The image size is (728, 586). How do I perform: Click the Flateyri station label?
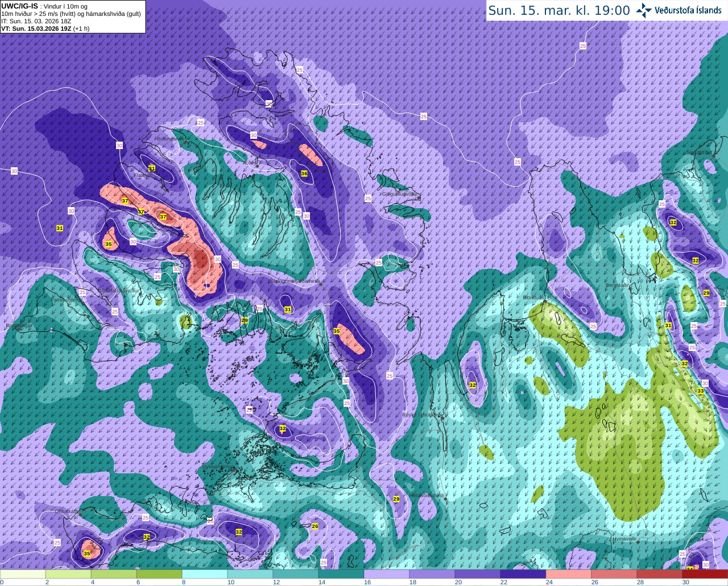tap(142, 175)
